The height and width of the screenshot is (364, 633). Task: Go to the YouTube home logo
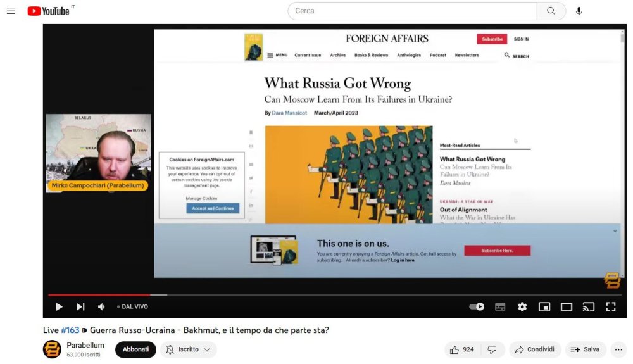49,11
